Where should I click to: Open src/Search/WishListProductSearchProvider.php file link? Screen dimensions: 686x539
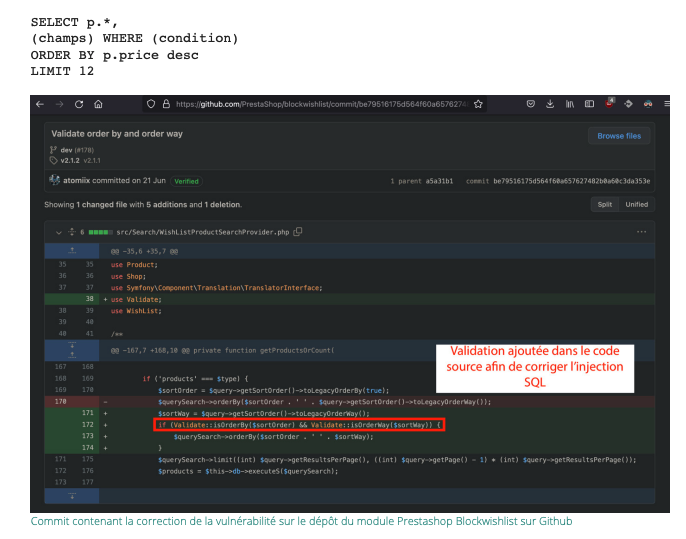click(203, 232)
